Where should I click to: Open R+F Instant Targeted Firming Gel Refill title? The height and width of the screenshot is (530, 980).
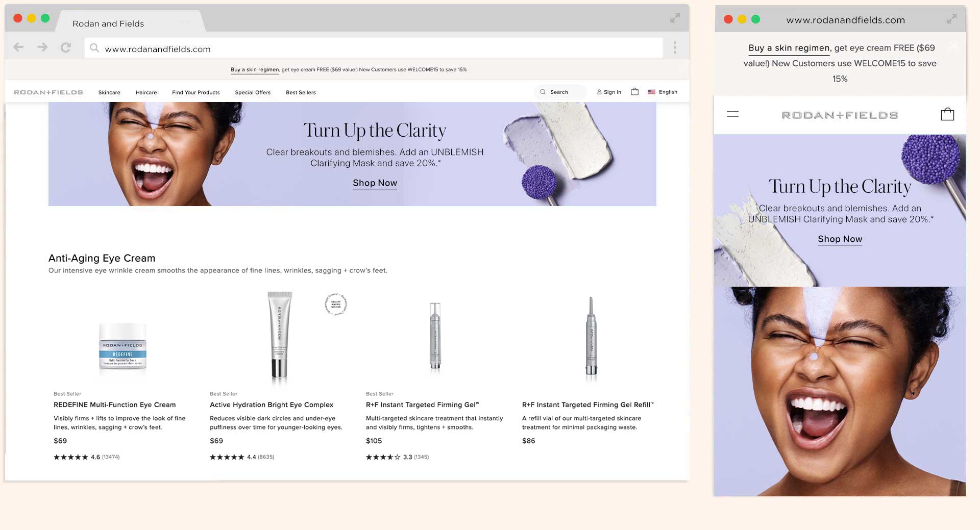(587, 405)
